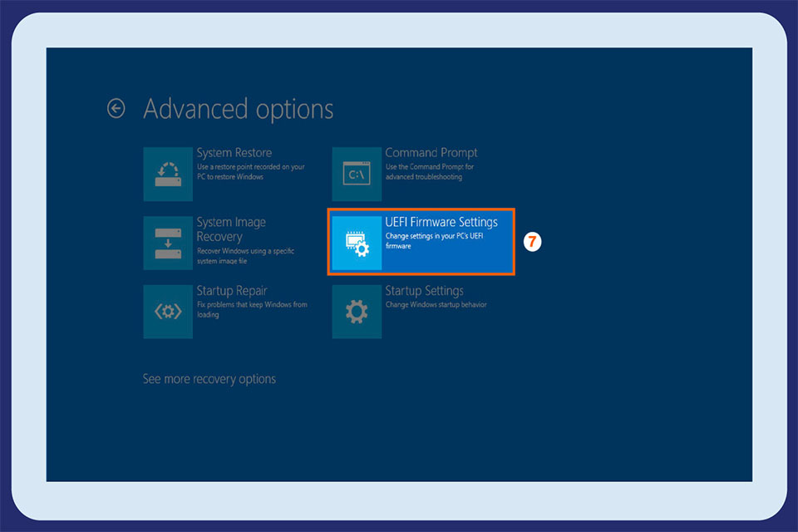Click the UEFI Firmware Settings chip icon
Image resolution: width=798 pixels, height=532 pixels.
point(357,243)
